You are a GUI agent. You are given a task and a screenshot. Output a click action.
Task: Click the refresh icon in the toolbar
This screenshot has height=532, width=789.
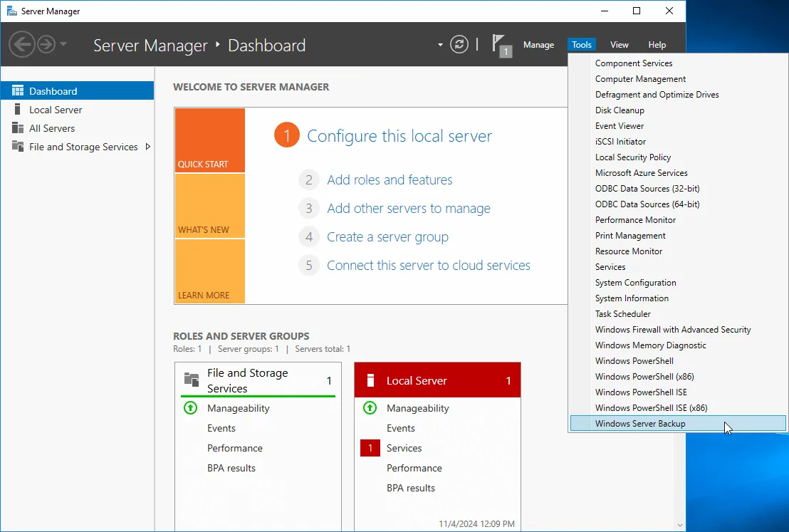click(459, 44)
